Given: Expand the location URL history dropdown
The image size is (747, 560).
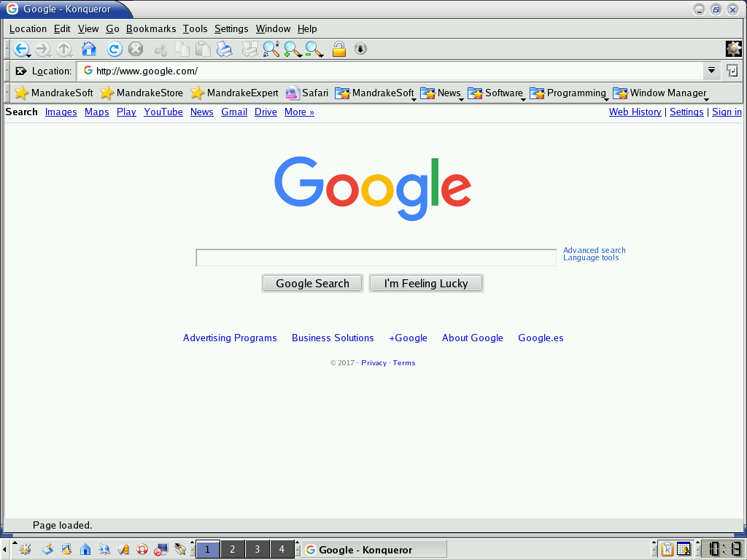Looking at the screenshot, I should (711, 71).
